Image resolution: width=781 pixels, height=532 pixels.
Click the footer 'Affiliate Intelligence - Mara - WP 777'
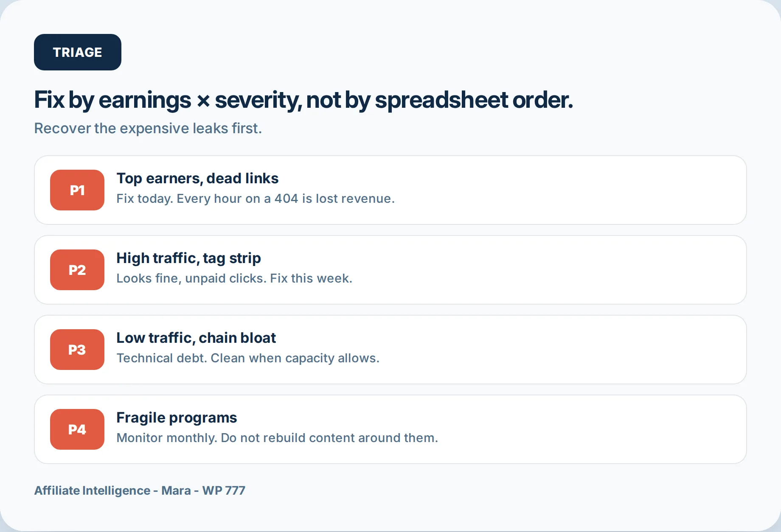[140, 490]
